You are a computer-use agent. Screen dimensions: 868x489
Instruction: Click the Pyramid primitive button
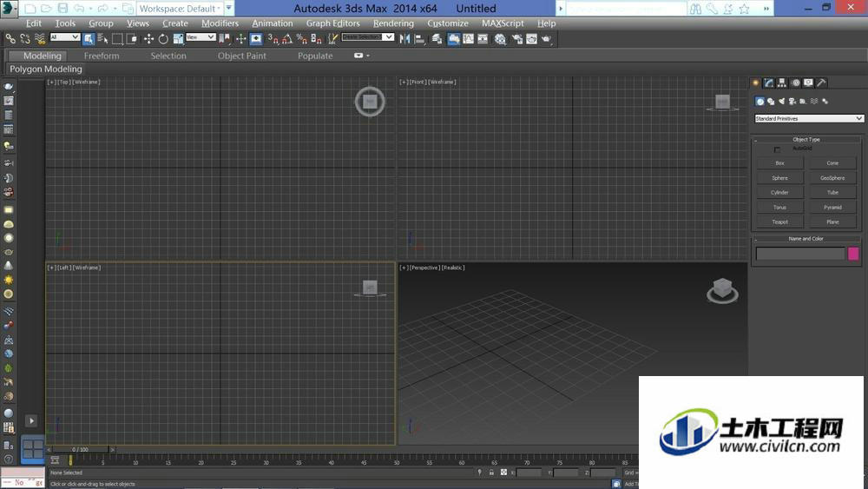(x=832, y=207)
